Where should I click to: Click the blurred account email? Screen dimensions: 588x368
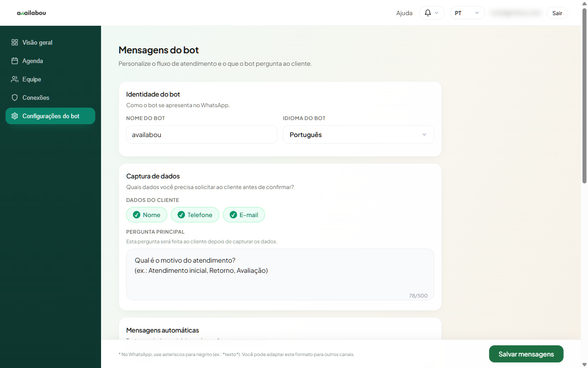tap(516, 13)
